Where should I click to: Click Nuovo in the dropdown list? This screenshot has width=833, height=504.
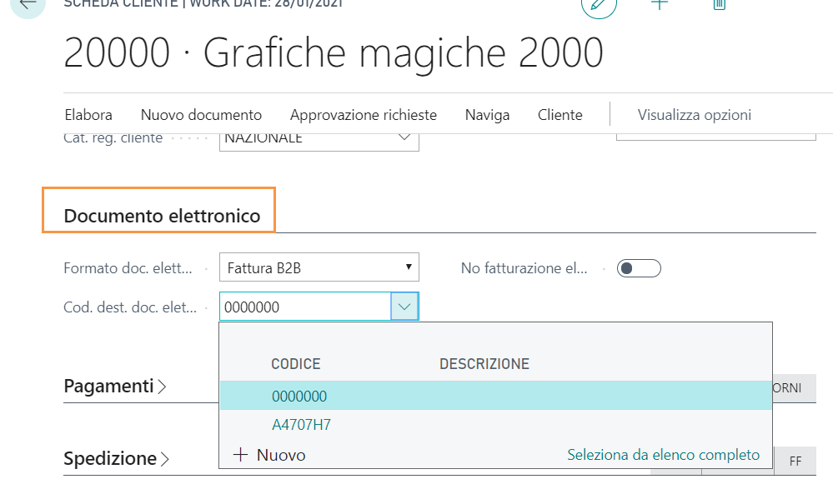[270, 455]
